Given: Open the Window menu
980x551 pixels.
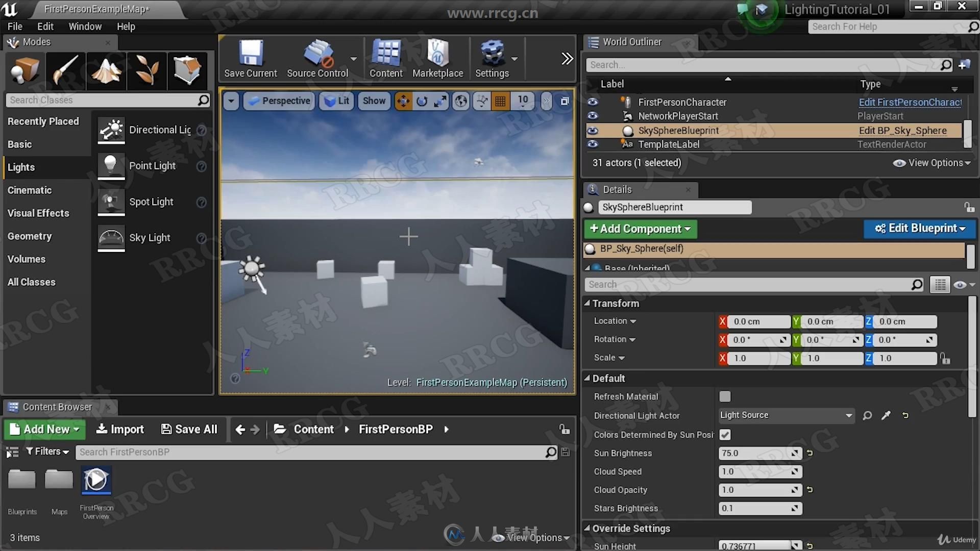Looking at the screenshot, I should (85, 27).
